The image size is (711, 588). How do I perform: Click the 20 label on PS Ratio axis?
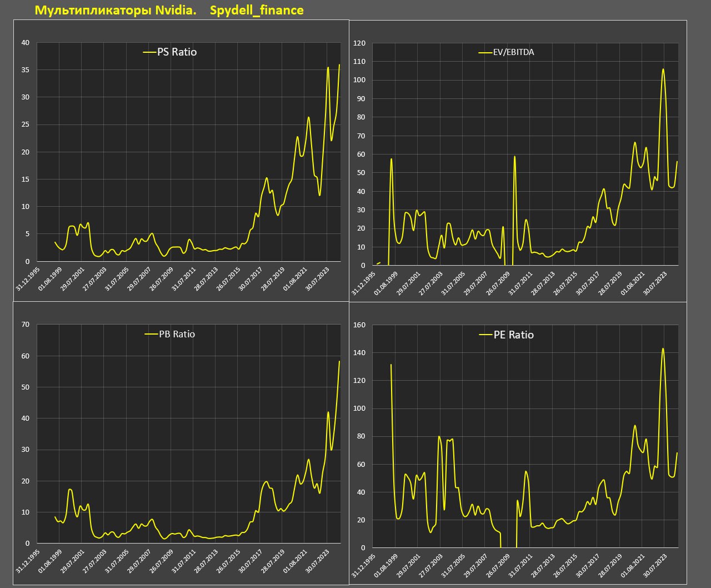pyautogui.click(x=25, y=152)
